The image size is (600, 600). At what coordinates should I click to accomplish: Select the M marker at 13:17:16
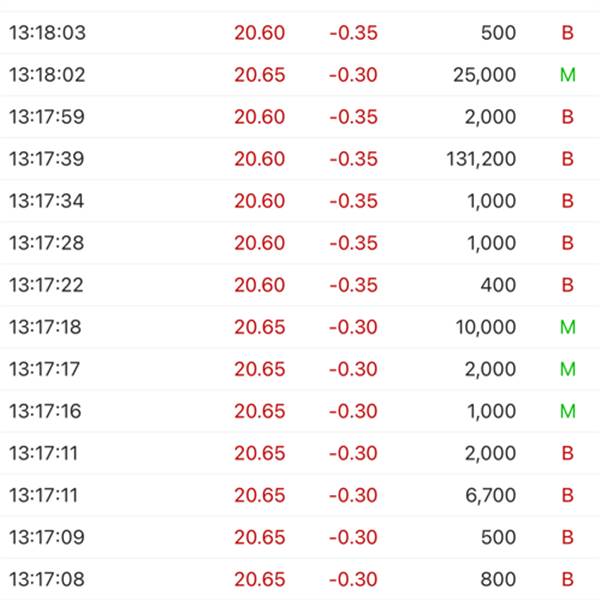pos(567,411)
